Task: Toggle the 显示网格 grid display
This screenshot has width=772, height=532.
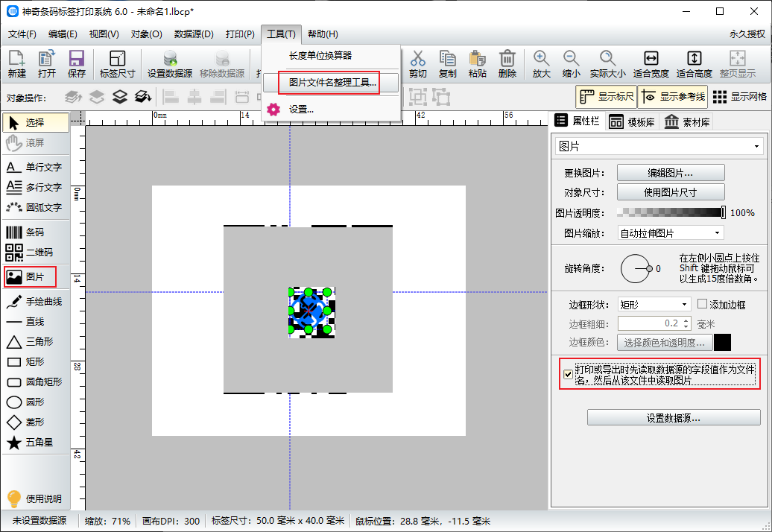Action: pos(739,97)
